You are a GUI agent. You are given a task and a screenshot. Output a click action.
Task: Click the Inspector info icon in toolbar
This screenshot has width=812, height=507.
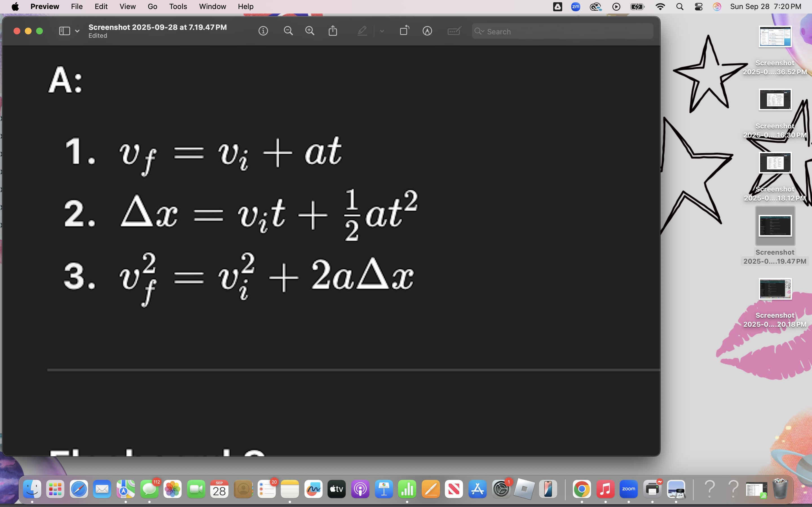pos(263,31)
